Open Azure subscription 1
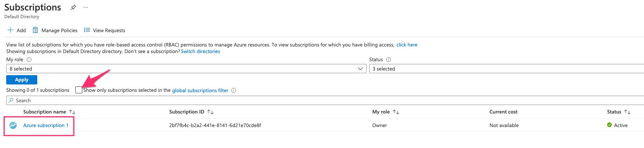Viewport: 644px width, 148px height. (46, 126)
